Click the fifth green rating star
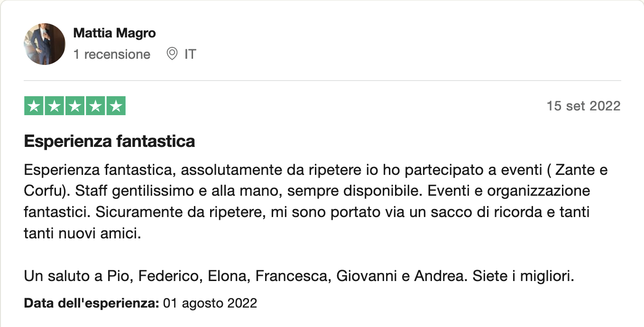This screenshot has width=644, height=327. [116, 106]
